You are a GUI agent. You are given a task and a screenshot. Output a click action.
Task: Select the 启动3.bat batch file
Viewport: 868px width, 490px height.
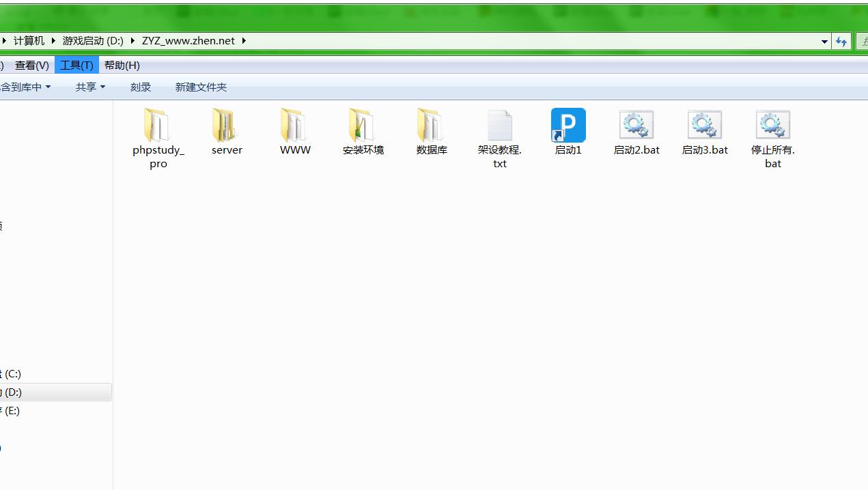tap(704, 126)
